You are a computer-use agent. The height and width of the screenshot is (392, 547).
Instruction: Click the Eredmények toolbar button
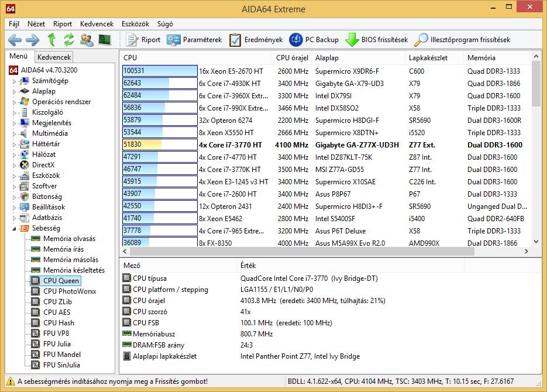(x=256, y=40)
